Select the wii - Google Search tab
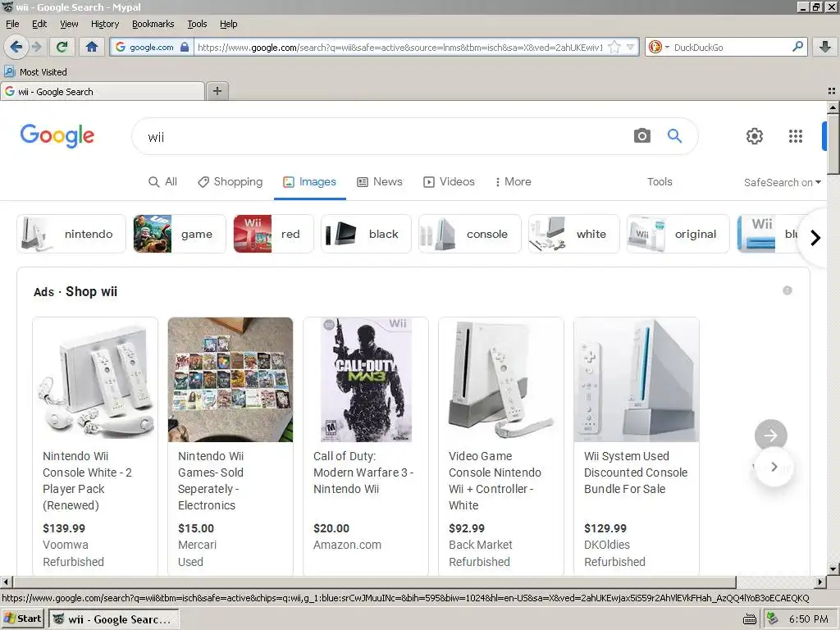This screenshot has height=630, width=840. 103,92
